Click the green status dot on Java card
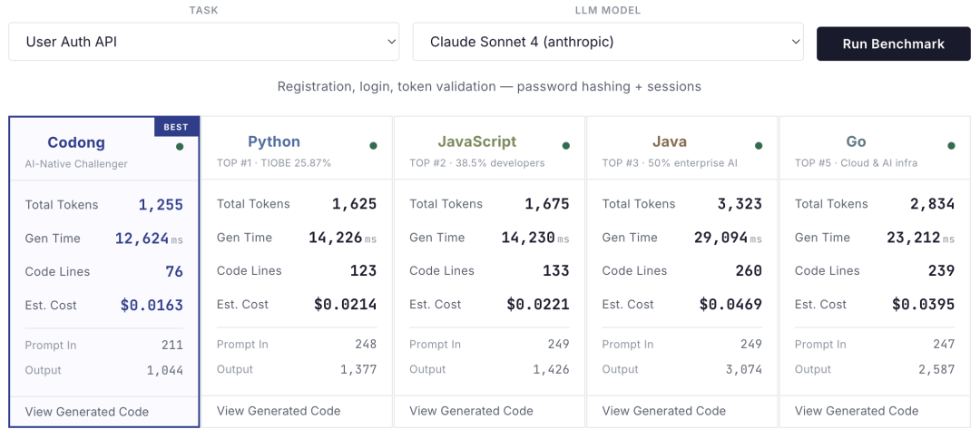The image size is (980, 439). (759, 145)
